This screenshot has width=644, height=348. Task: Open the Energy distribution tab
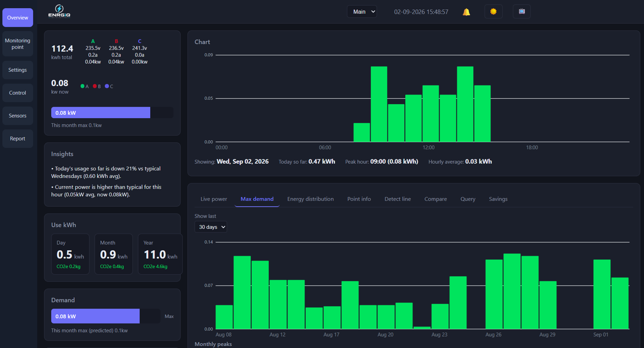tap(310, 199)
